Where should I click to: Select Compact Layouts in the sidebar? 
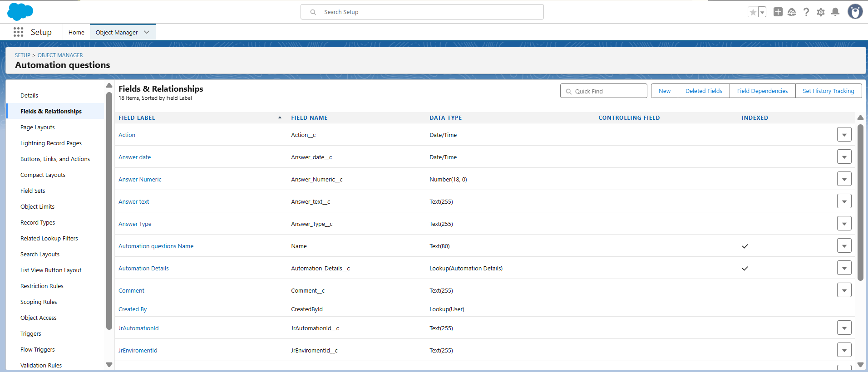(x=43, y=175)
